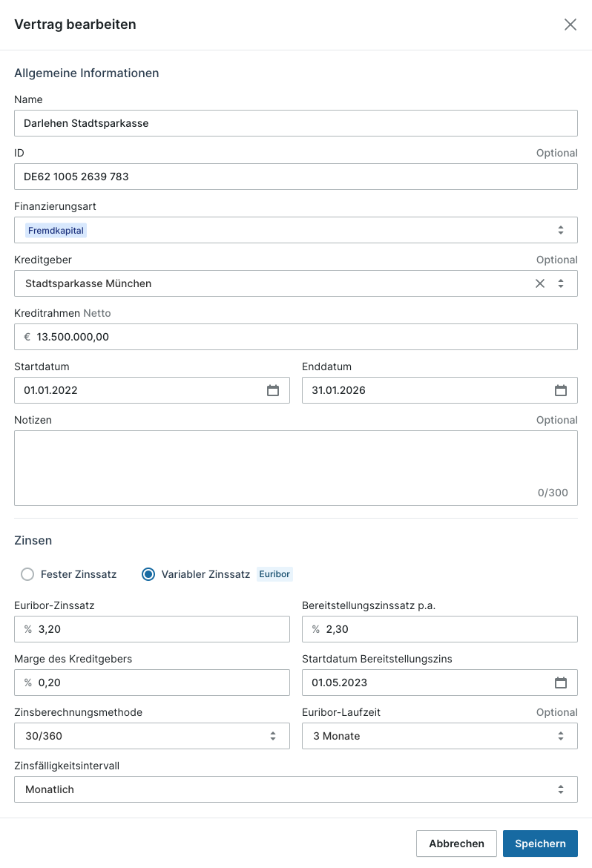Click the Marge des Kreditgebers field

click(x=152, y=683)
